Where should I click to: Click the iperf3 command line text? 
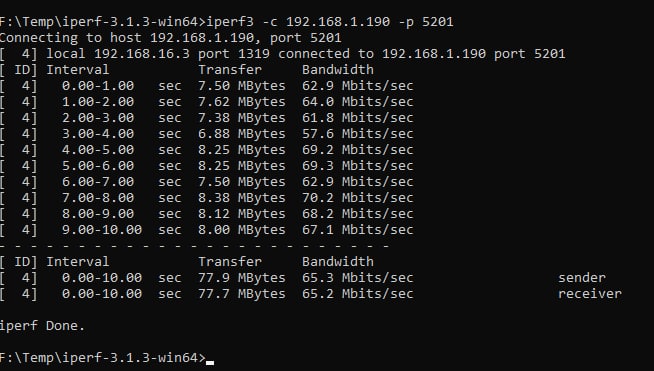pyautogui.click(x=330, y=22)
